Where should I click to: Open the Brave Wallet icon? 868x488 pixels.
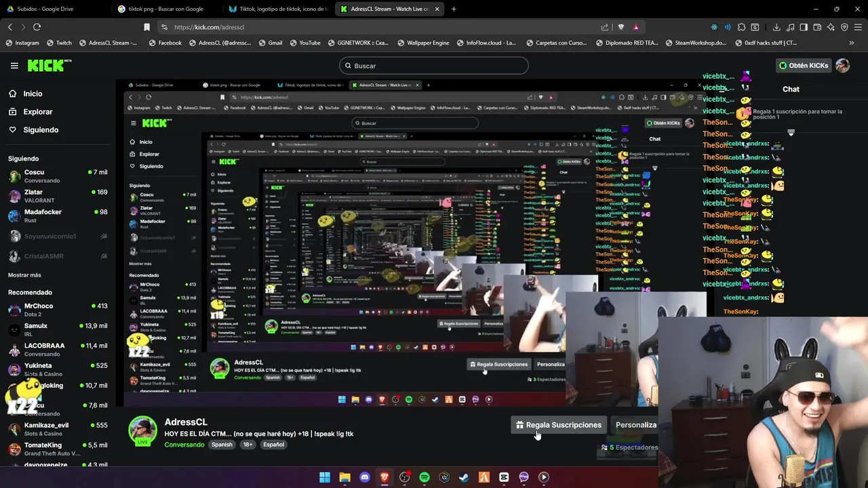(x=817, y=27)
